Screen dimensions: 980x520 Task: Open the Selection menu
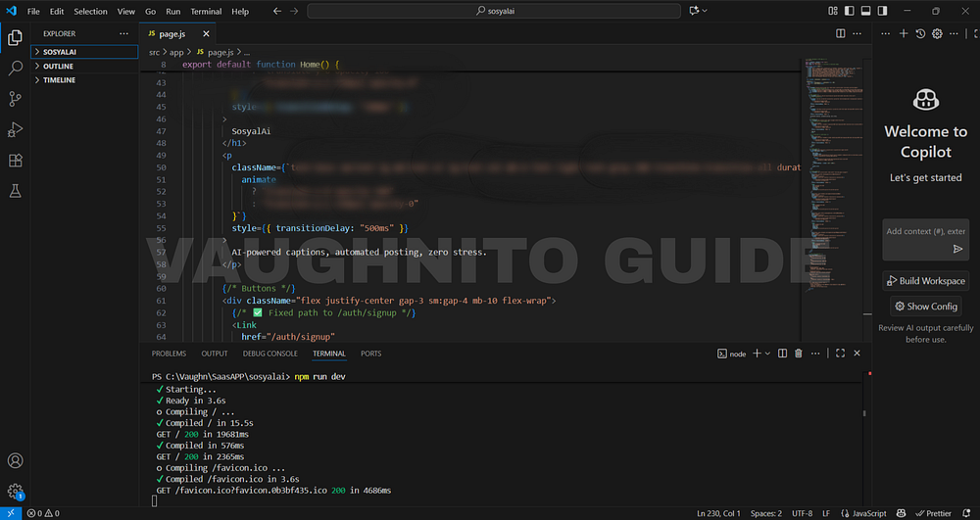click(x=90, y=11)
